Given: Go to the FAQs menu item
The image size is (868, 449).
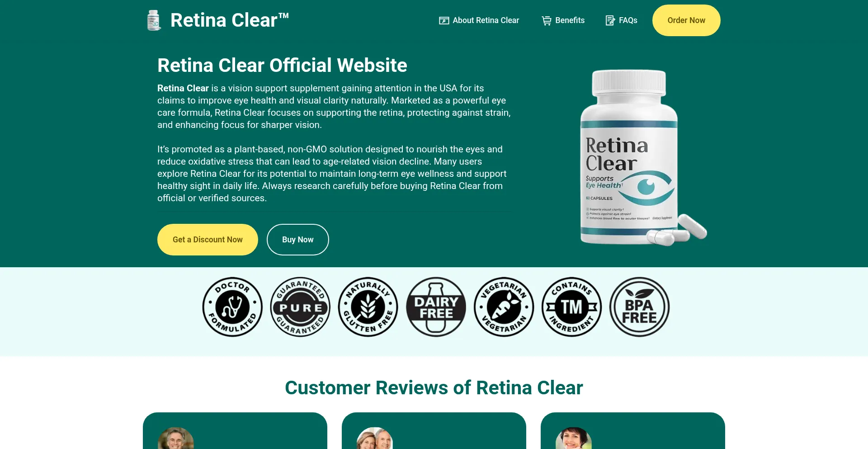Looking at the screenshot, I should pyautogui.click(x=621, y=20).
